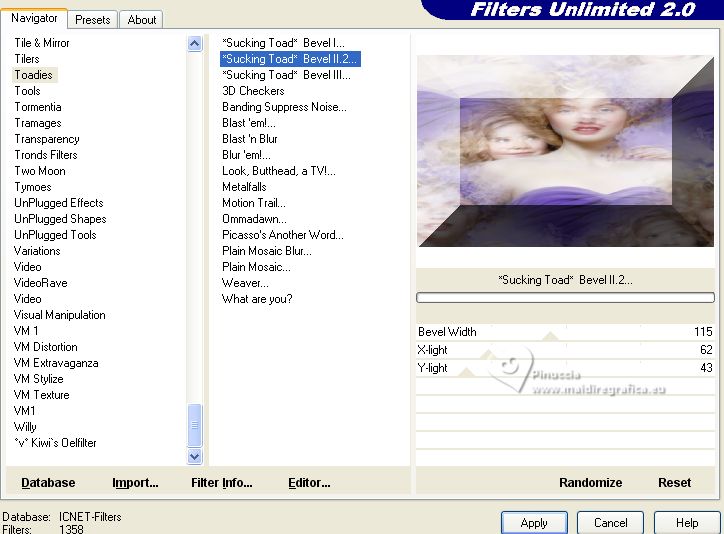
Task: Select the Tramages category
Action: pyautogui.click(x=38, y=123)
